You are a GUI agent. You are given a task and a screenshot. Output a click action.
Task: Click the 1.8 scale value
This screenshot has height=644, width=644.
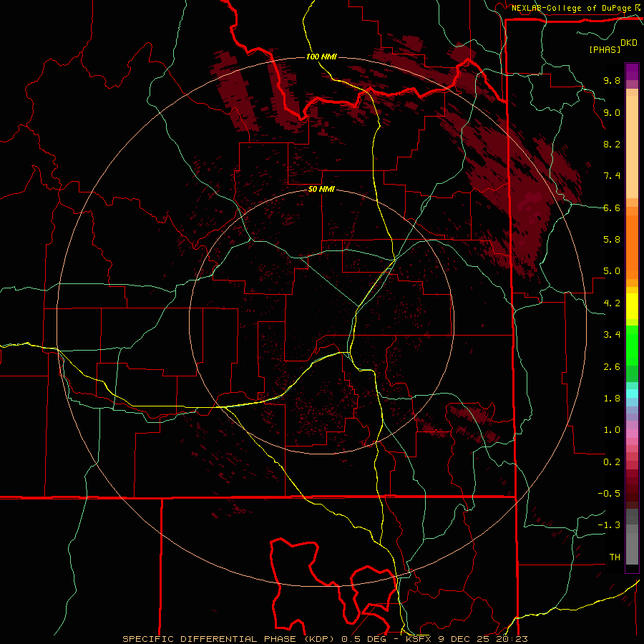612,399
